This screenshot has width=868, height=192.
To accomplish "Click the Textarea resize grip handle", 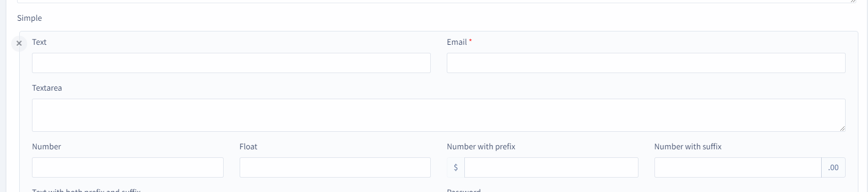I will (x=842, y=128).
